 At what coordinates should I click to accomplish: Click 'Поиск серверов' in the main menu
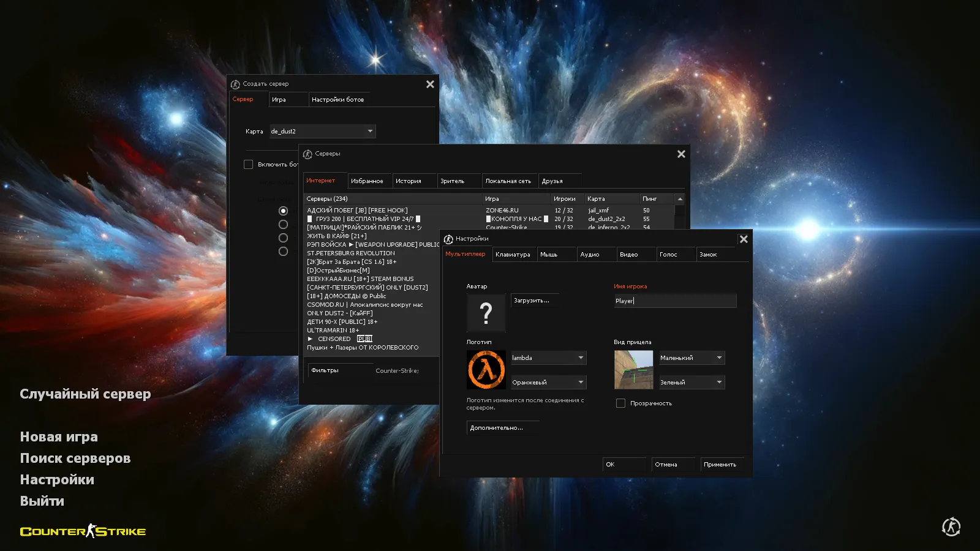pyautogui.click(x=75, y=458)
